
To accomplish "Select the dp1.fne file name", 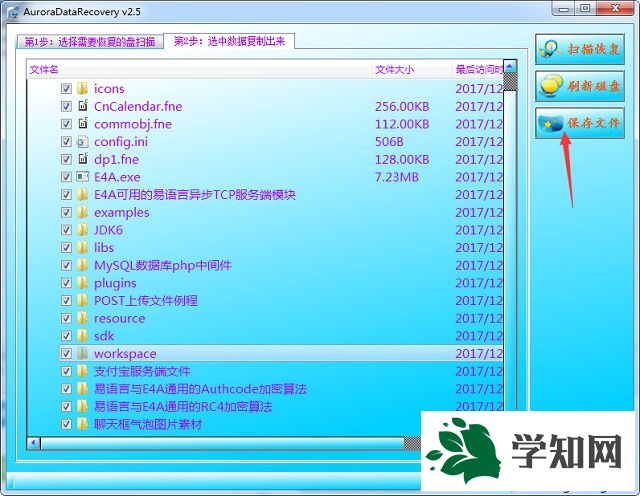I will (x=116, y=160).
